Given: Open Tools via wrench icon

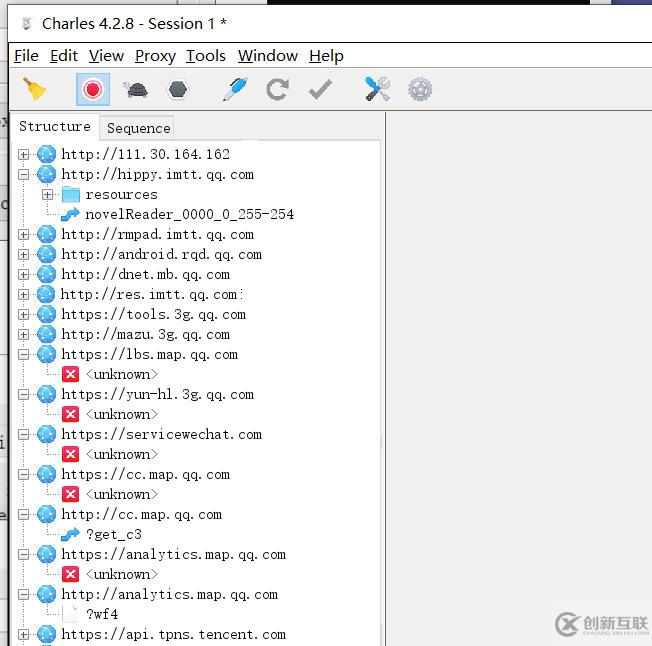Looking at the screenshot, I should tap(377, 89).
